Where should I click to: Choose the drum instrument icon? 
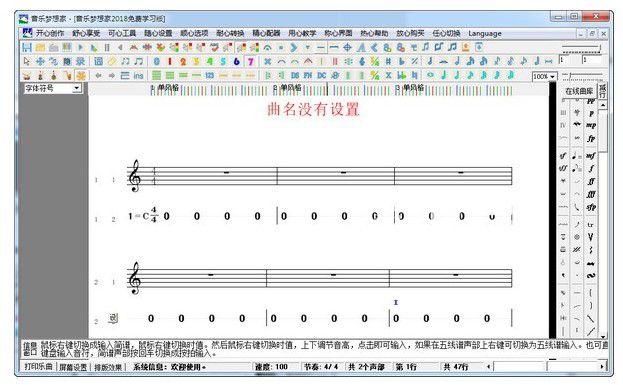(27, 75)
